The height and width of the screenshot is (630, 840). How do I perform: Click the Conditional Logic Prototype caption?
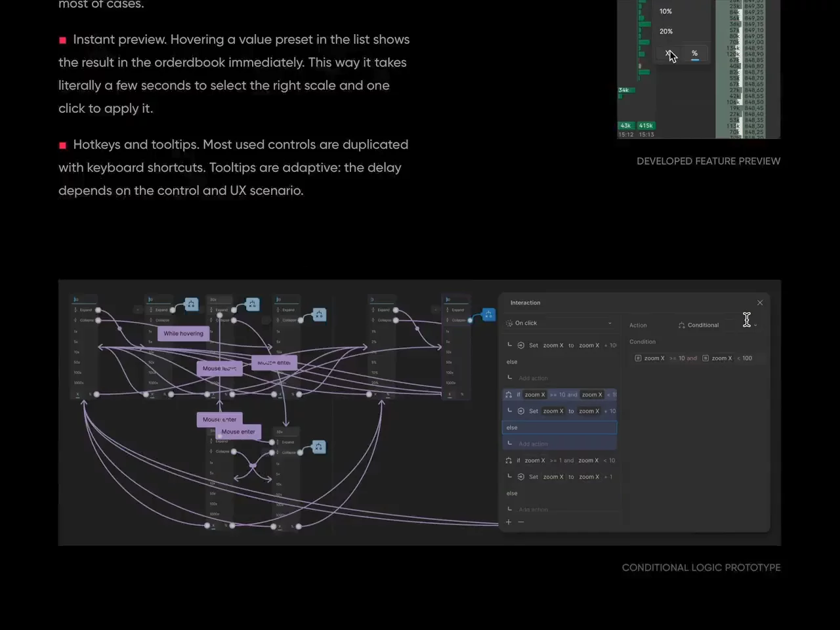(702, 568)
